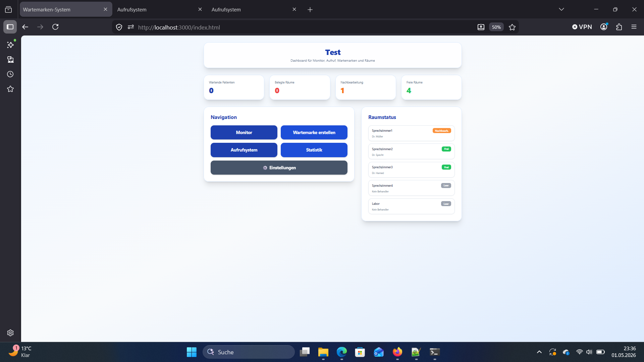Viewport: 644px width, 362px height.
Task: Select the Sprechzimmer1 room card
Action: (x=411, y=133)
